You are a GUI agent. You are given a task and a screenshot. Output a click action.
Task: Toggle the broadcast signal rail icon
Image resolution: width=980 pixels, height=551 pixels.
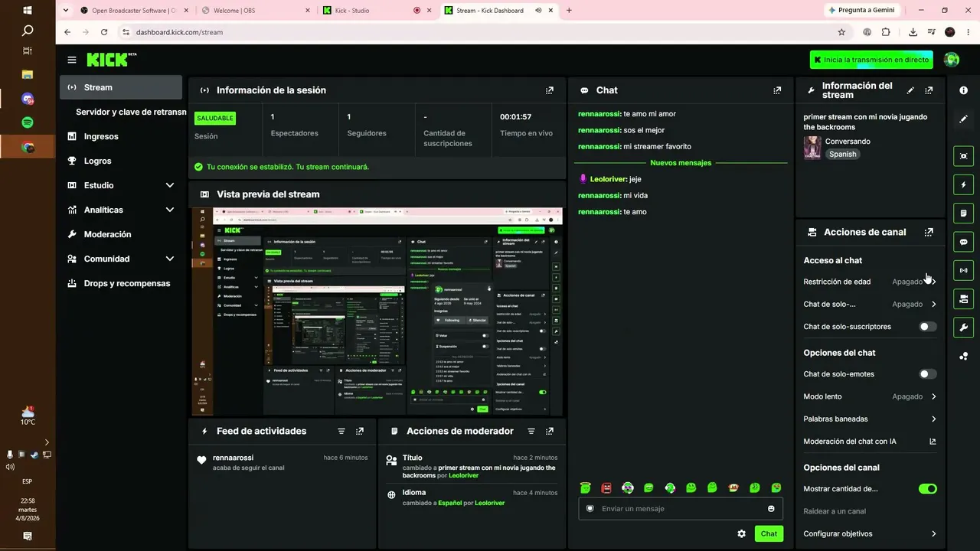(963, 270)
